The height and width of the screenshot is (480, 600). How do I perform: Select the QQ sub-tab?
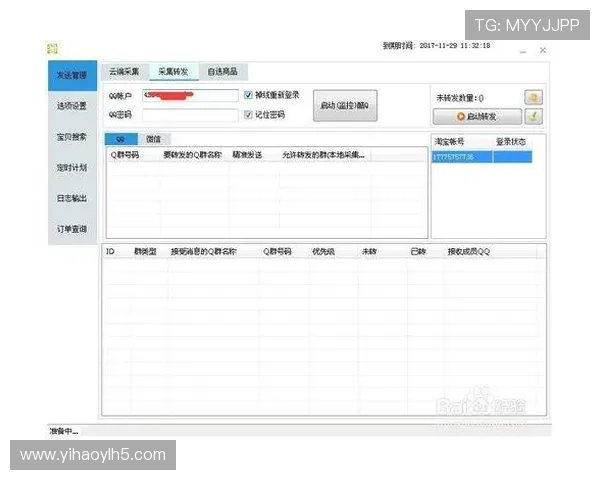click(x=121, y=139)
